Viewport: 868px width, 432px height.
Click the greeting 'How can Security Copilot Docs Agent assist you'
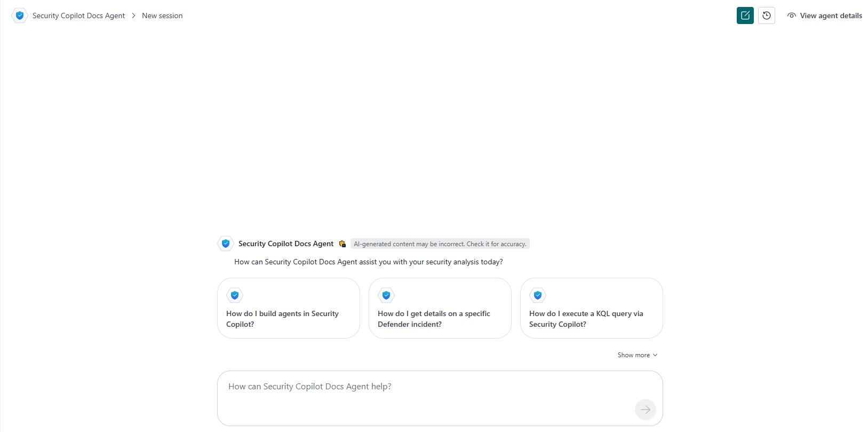click(369, 262)
